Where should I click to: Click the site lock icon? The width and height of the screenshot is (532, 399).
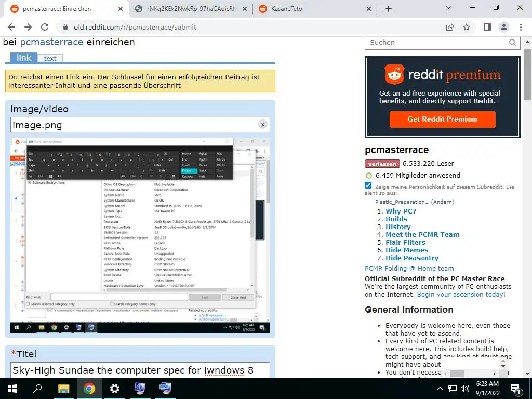click(65, 27)
